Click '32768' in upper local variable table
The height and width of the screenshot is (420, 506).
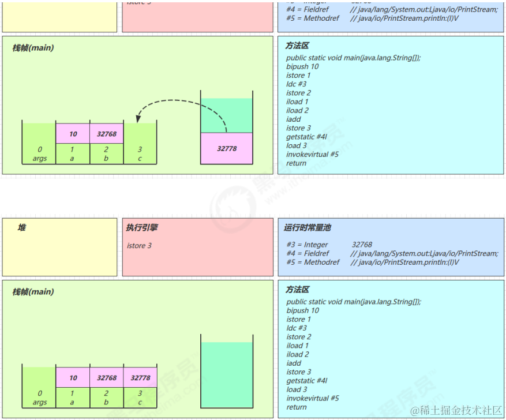[107, 133]
